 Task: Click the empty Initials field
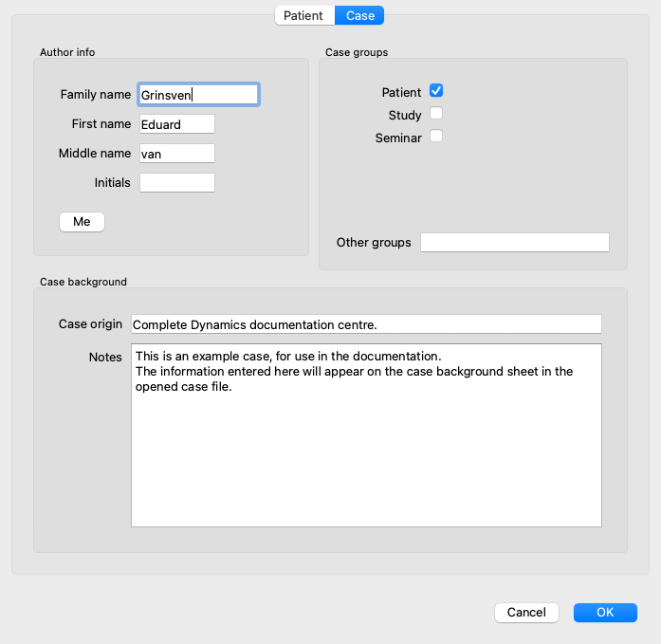177,182
